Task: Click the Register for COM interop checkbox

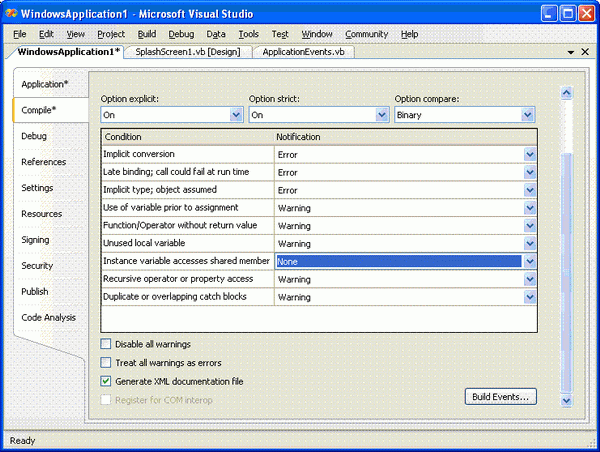Action: (x=106, y=400)
